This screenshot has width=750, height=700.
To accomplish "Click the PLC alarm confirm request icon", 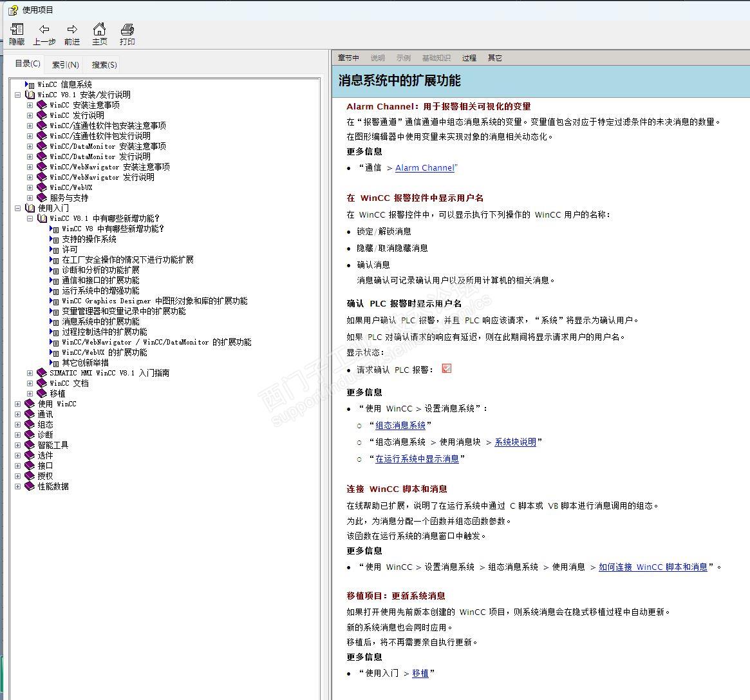I will 447,368.
